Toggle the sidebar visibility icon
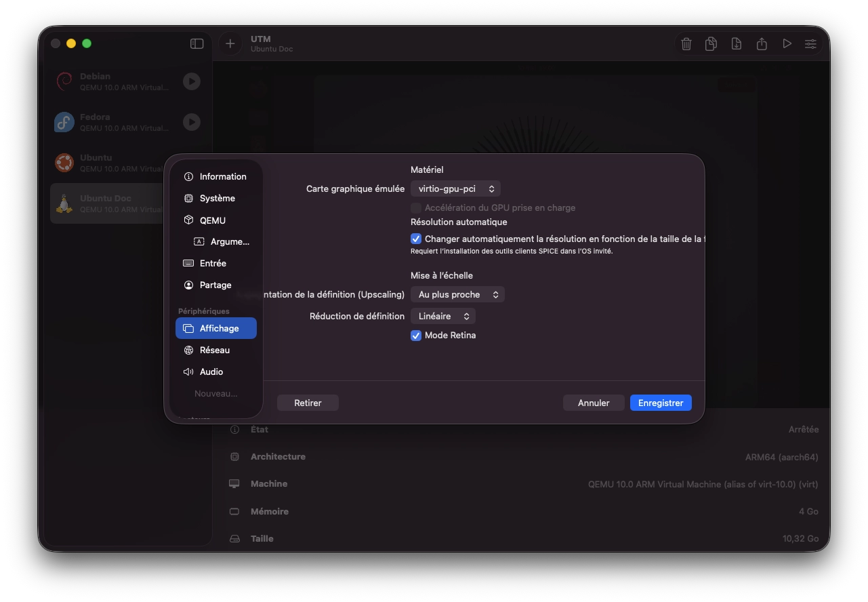Screen dimensions: 868x602 click(197, 44)
